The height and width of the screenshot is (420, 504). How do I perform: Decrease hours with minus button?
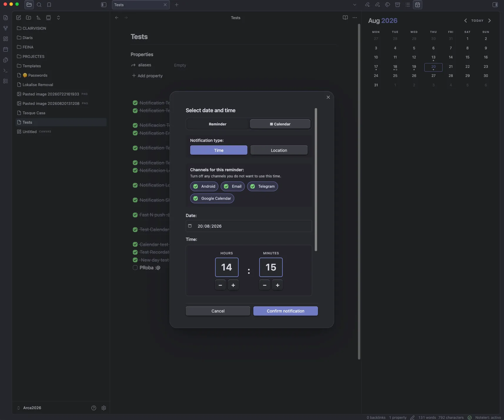coord(220,285)
